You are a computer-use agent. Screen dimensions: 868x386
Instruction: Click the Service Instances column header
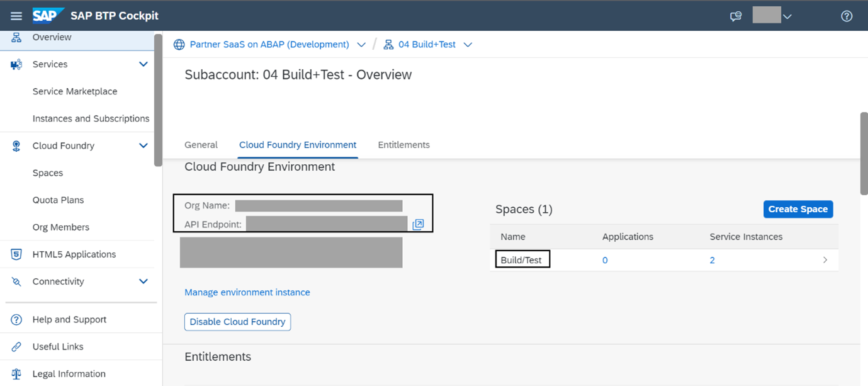746,237
